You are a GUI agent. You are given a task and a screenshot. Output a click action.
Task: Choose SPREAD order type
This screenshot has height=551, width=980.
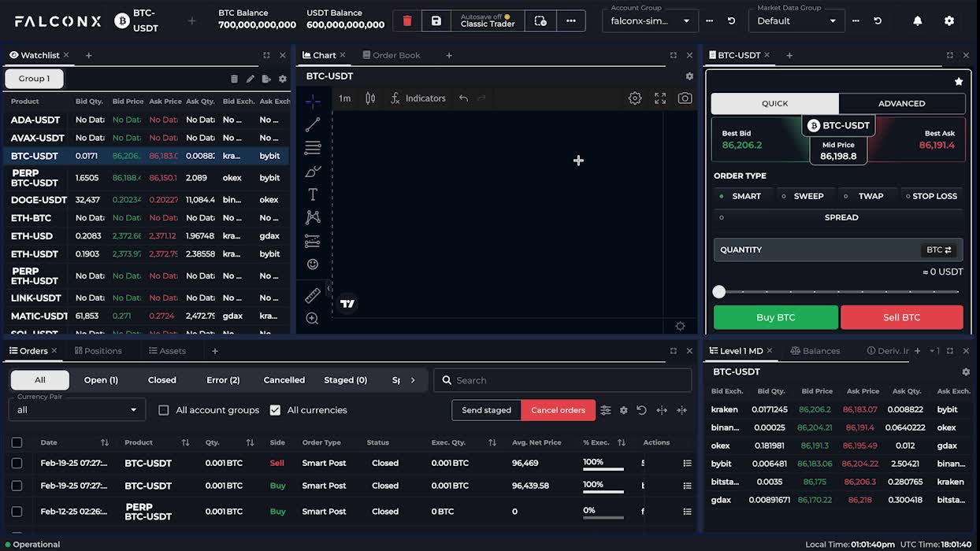click(x=838, y=217)
